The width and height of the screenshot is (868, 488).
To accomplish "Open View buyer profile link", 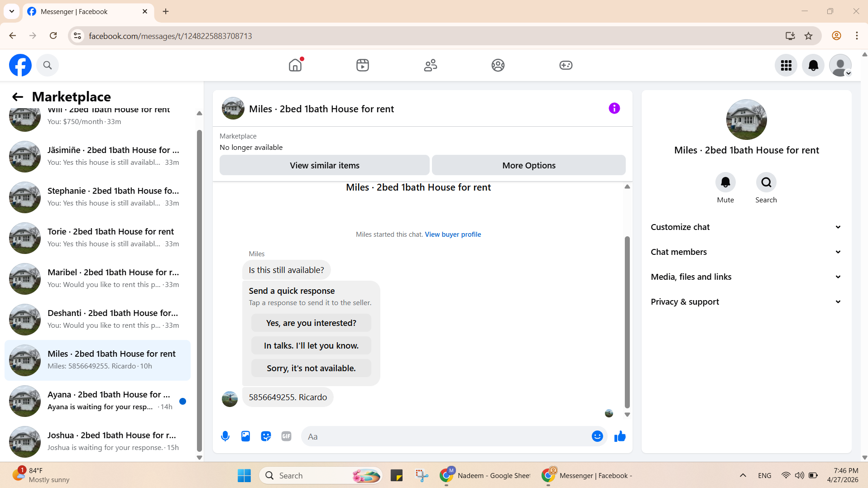I will click(453, 234).
